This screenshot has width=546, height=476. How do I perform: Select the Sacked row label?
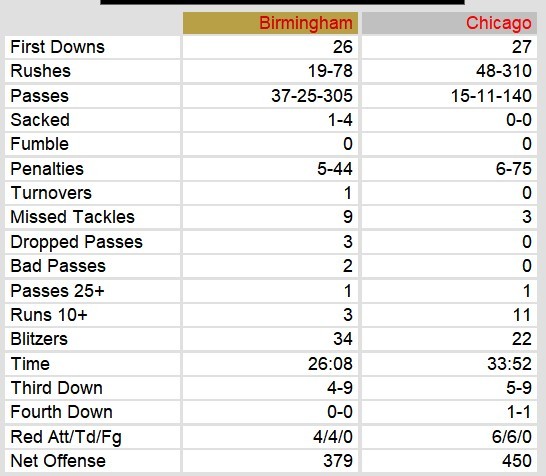40,120
